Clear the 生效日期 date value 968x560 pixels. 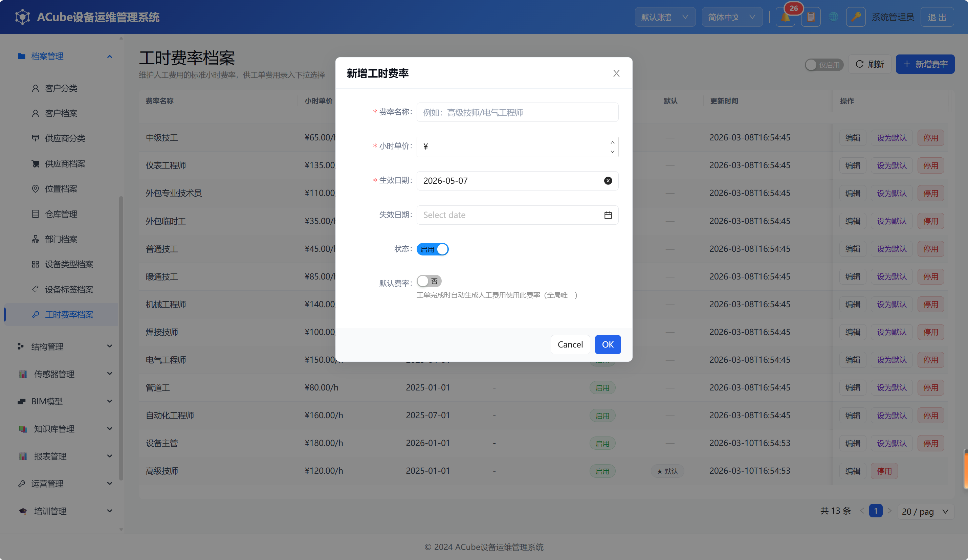pos(608,181)
